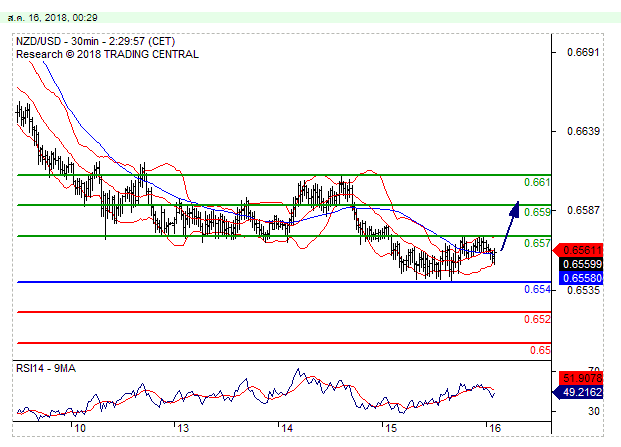Click the black 0.65599 current price tag
The width and height of the screenshot is (621, 447).
coord(581,264)
